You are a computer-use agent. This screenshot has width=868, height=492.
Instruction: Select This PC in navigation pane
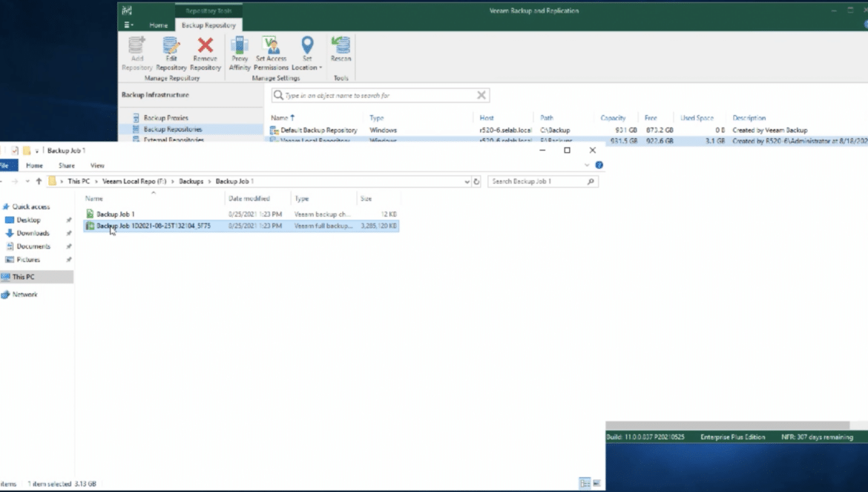(x=36, y=277)
